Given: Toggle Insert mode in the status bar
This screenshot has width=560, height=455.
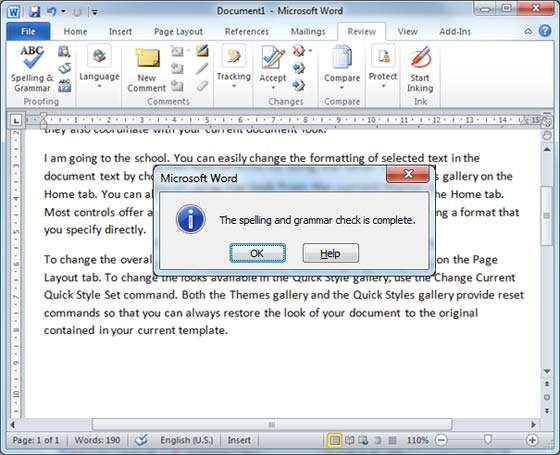Looking at the screenshot, I should coord(239,440).
